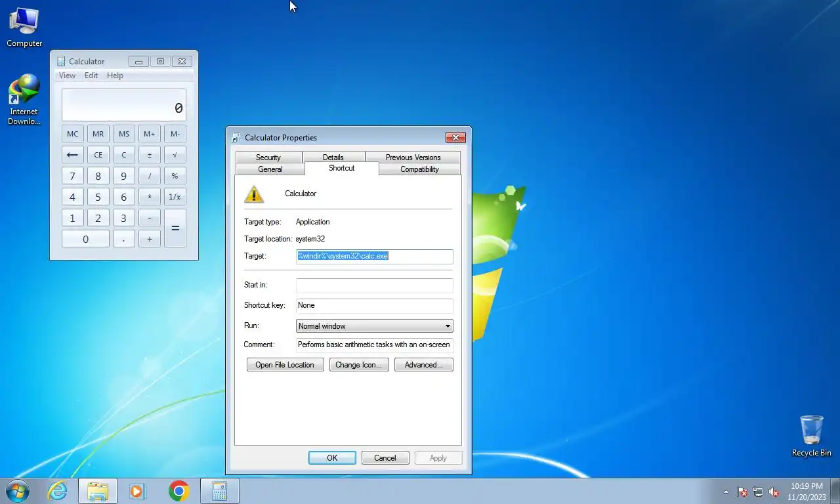
Task: Click the MC memory clear button
Action: click(72, 134)
